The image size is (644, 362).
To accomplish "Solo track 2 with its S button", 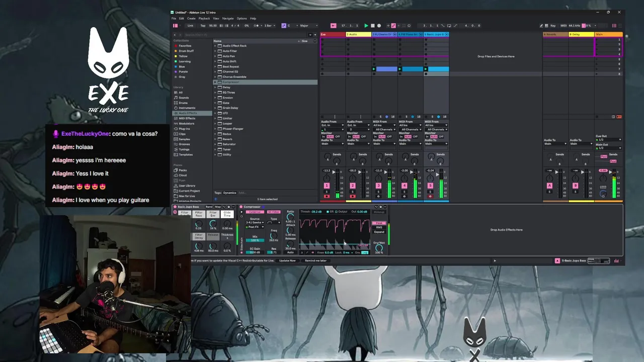I will coord(352,192).
